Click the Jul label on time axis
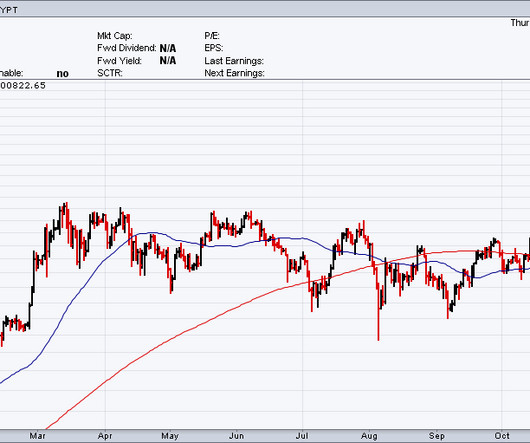The width and height of the screenshot is (530, 443). tap(302, 436)
